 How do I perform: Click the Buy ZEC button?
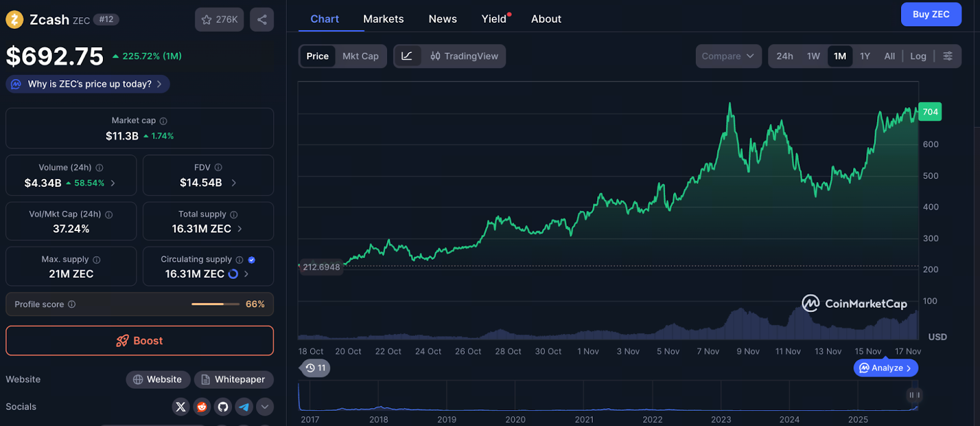pyautogui.click(x=930, y=14)
